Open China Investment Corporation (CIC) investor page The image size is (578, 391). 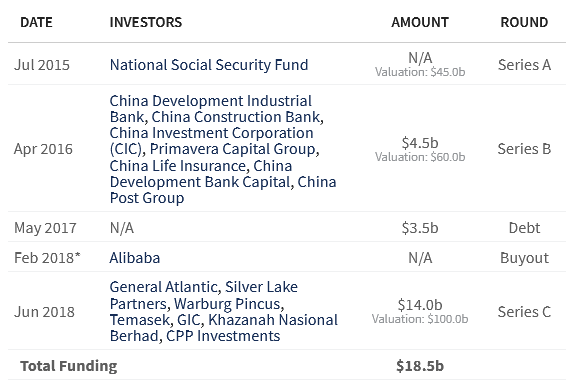pyautogui.click(x=211, y=133)
